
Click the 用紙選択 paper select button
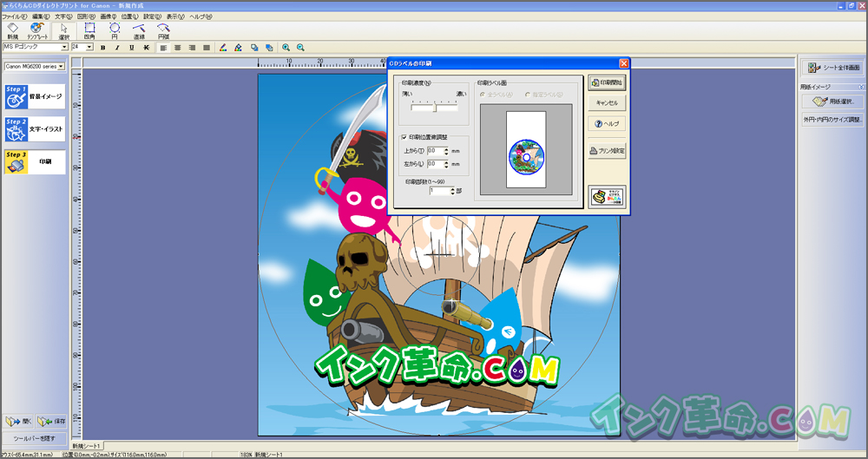832,102
